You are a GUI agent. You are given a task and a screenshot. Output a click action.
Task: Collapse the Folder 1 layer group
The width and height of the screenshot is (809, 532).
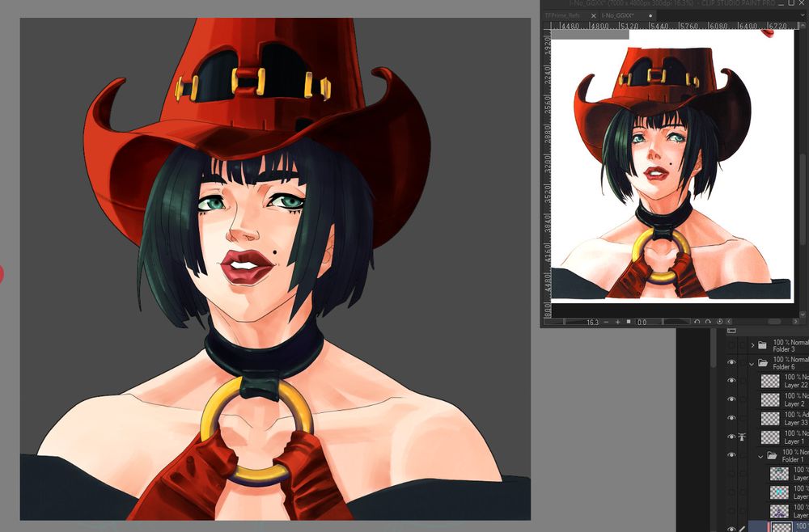(760, 456)
